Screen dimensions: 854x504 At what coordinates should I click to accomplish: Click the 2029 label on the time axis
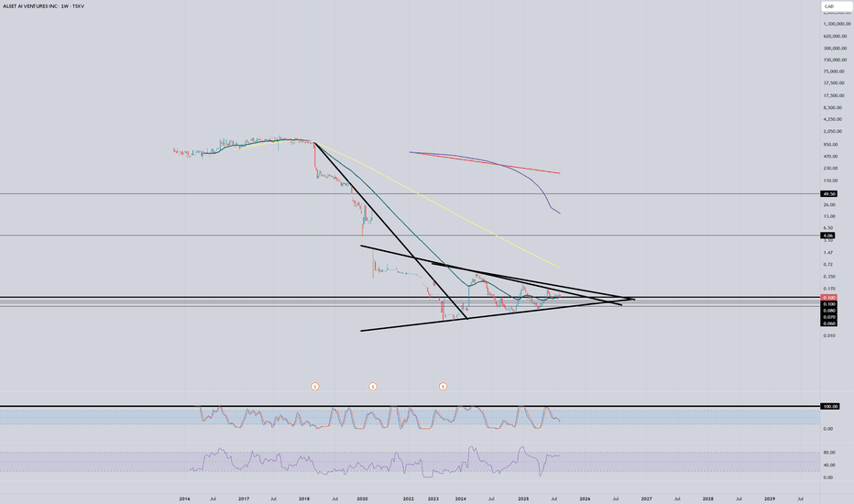[770, 499]
